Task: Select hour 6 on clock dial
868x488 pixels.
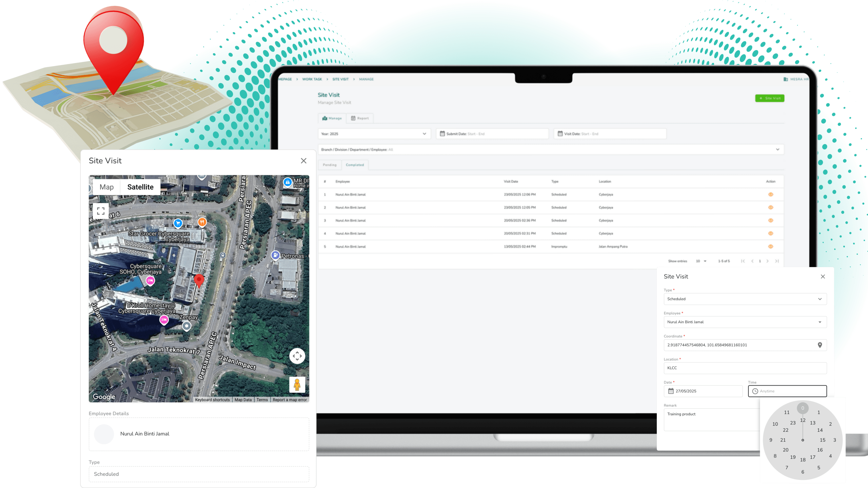Action: point(803,472)
